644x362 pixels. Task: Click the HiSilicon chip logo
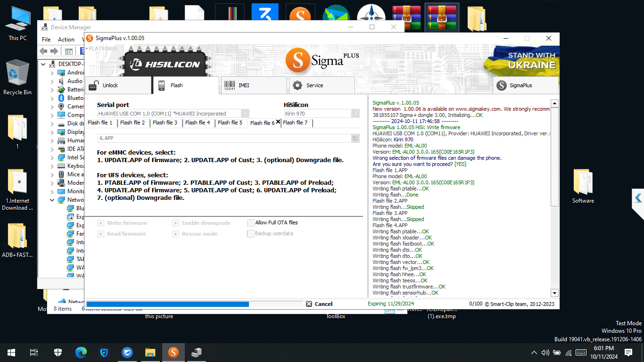pyautogui.click(x=165, y=63)
